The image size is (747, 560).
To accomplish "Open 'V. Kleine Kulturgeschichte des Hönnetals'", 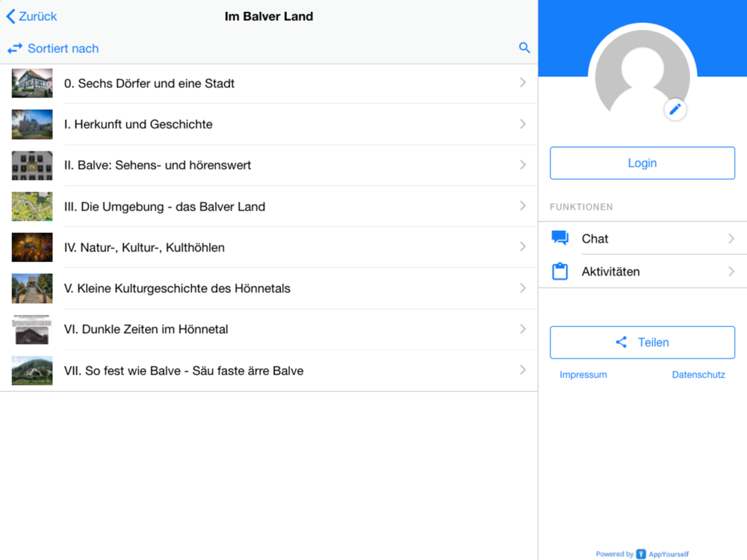I will [269, 288].
